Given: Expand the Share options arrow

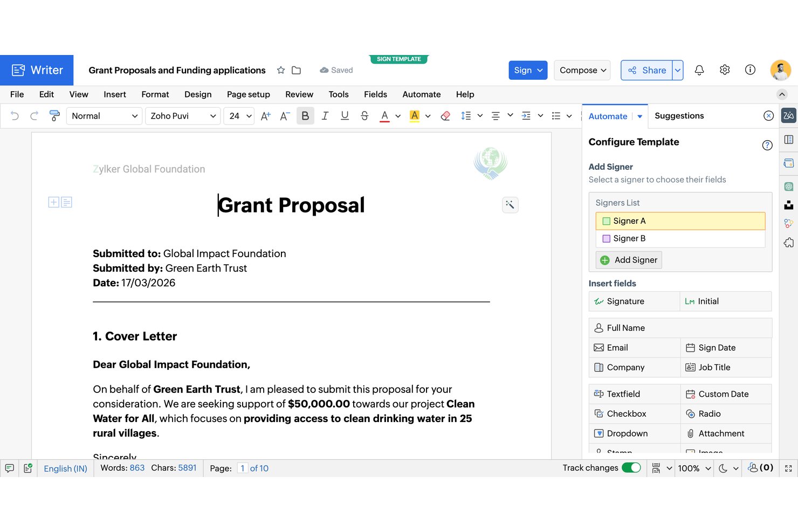Looking at the screenshot, I should click(678, 70).
